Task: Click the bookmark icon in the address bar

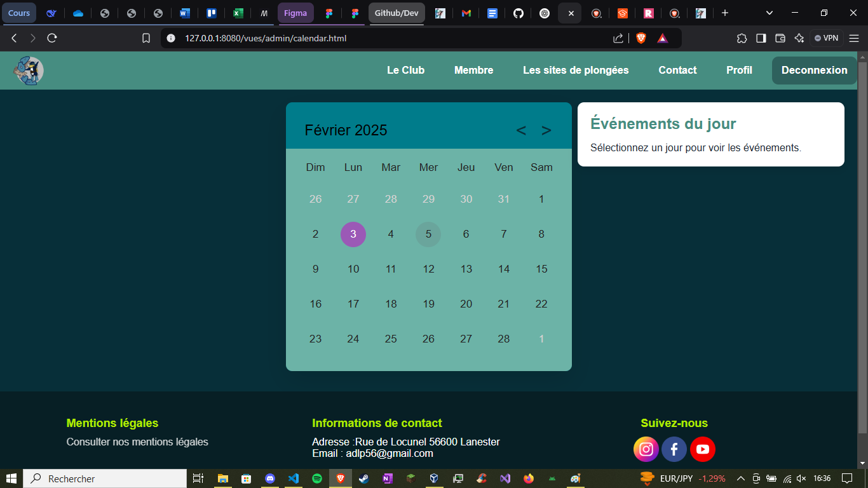Action: tap(146, 37)
